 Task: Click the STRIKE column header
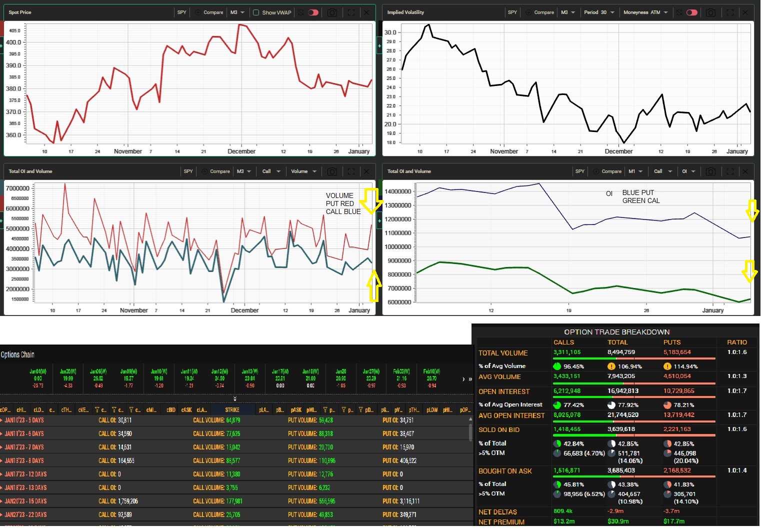(x=232, y=410)
